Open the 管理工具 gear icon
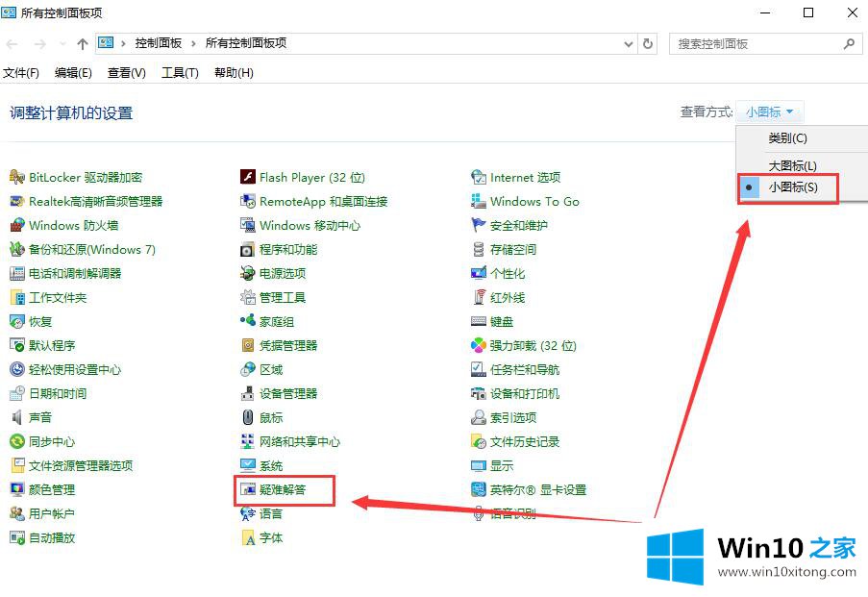 coord(247,297)
